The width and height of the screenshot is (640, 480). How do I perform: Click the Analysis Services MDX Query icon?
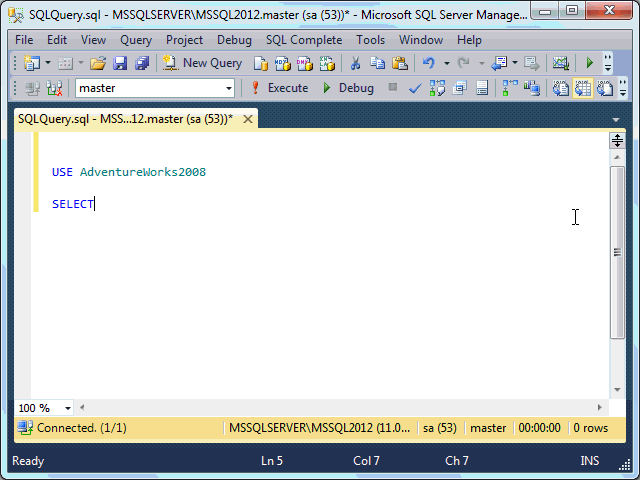click(x=282, y=63)
